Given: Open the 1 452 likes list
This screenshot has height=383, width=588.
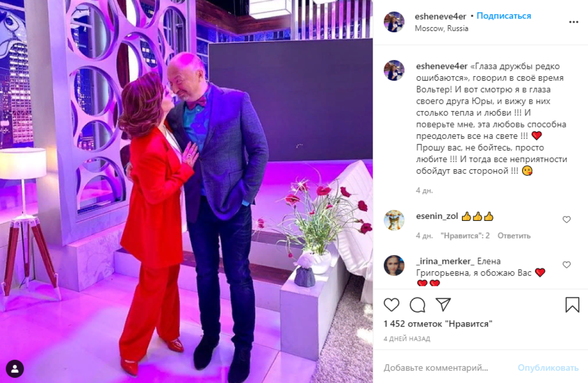Looking at the screenshot, I should [438, 324].
